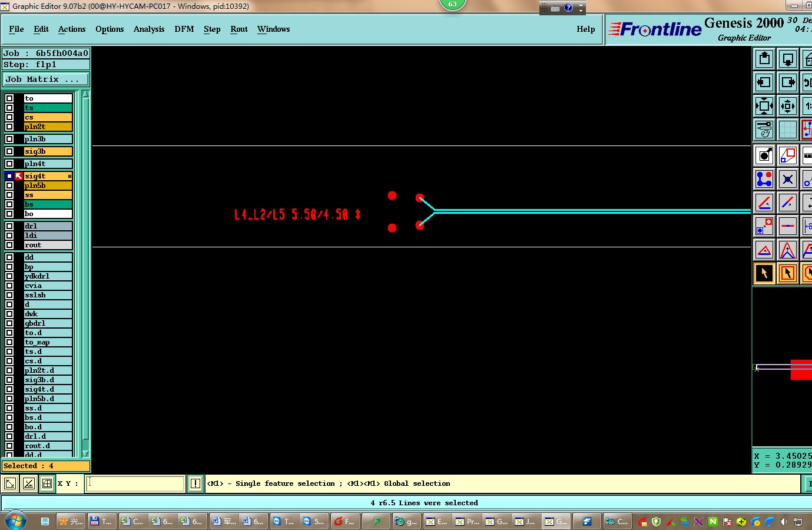Toggle checkbox for layer gbdrl
Image resolution: width=812 pixels, height=530 pixels.
point(9,323)
